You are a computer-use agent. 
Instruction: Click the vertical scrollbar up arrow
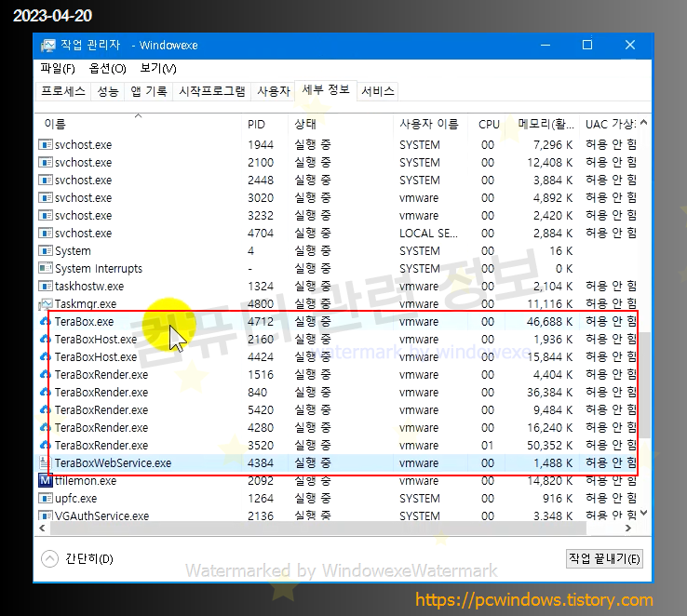tap(643, 122)
